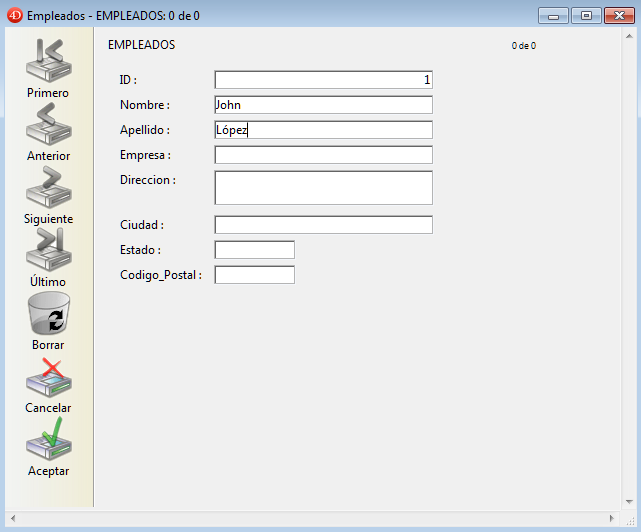
Task: Close the Empleados window
Action: (617, 15)
